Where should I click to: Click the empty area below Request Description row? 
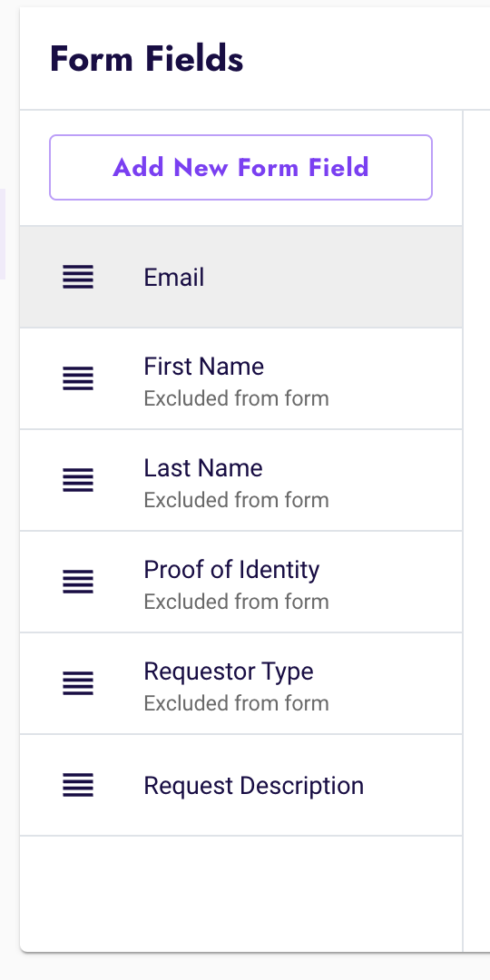(241, 894)
